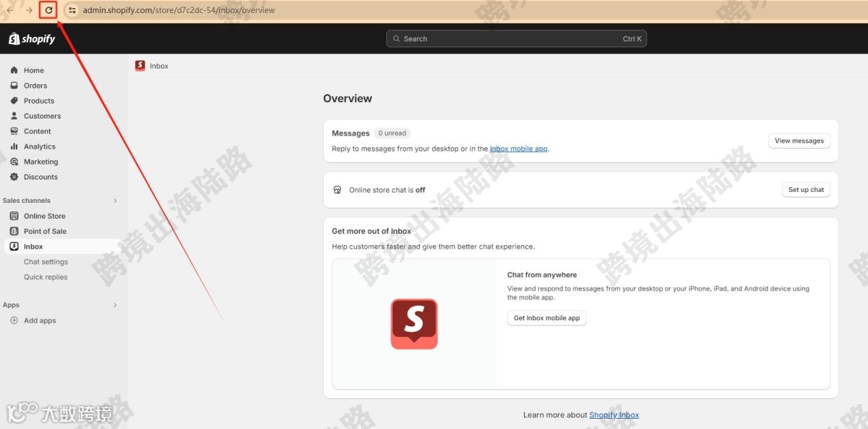Click the Inbox breadcrumb label
868x429 pixels.
click(x=159, y=66)
